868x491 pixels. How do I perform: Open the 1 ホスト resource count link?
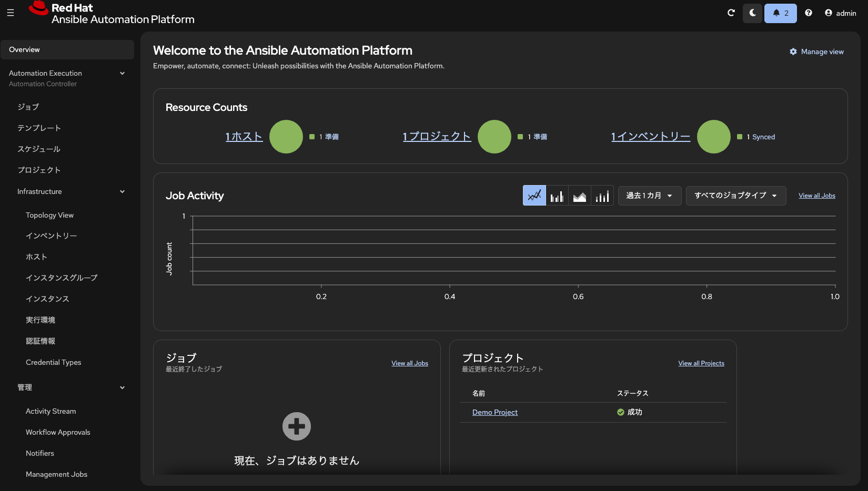[244, 137]
